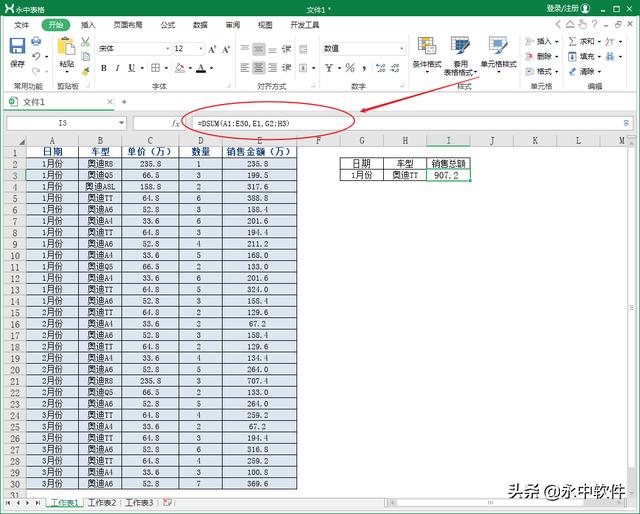Click the insert new sheet button
640x514 pixels.
(167, 503)
